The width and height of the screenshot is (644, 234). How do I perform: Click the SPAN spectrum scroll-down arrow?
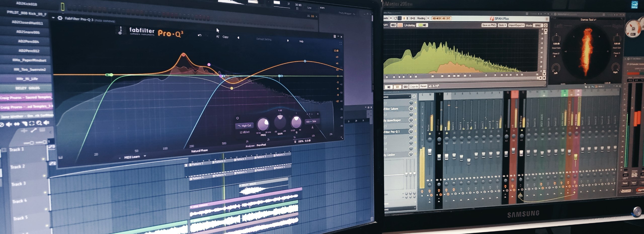(x=545, y=74)
